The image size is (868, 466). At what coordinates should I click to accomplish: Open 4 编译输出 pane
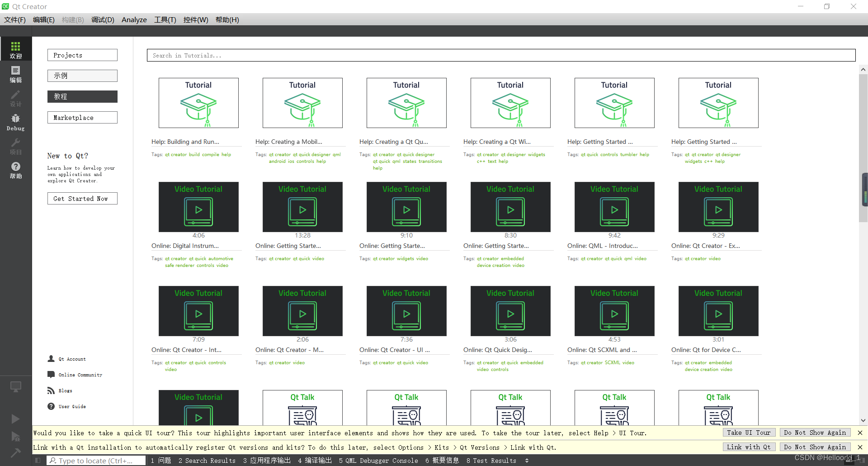(315, 461)
